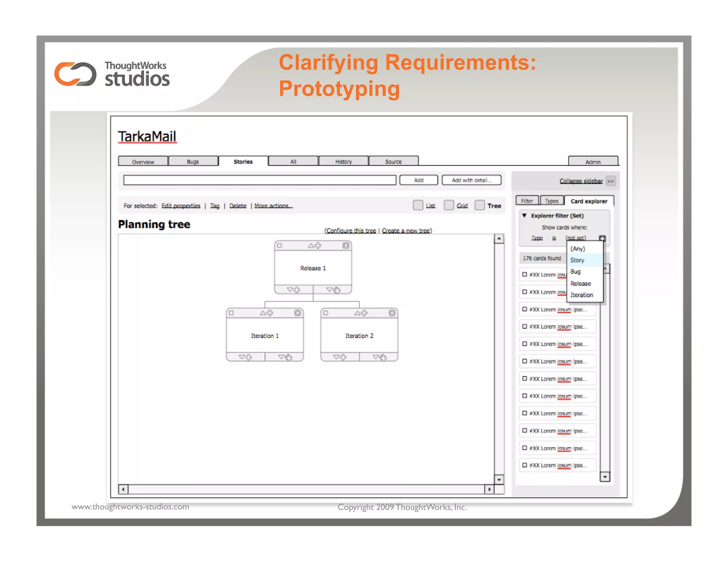Image resolution: width=728 pixels, height=562 pixels.
Task: Switch to the Bugs tab
Action: click(193, 162)
